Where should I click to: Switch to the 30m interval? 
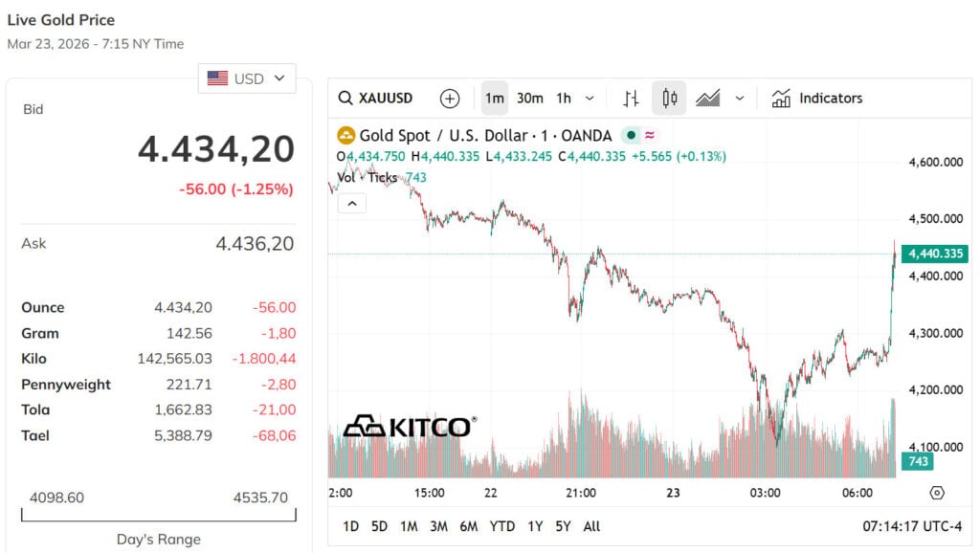point(529,99)
